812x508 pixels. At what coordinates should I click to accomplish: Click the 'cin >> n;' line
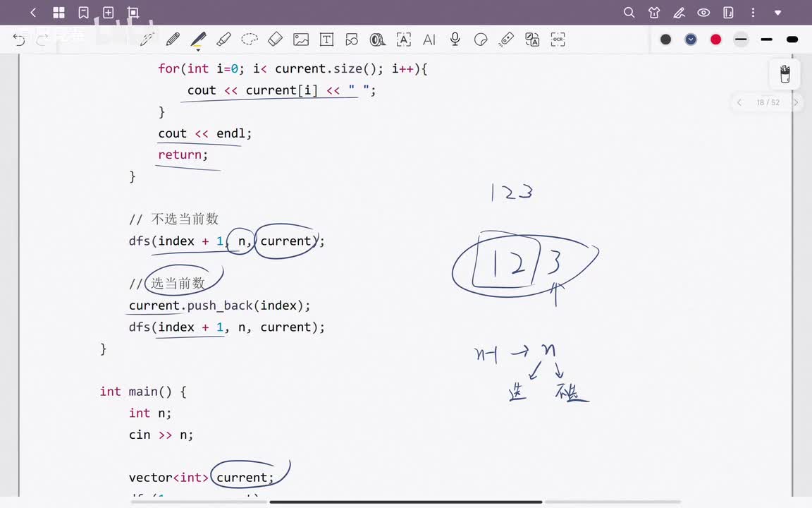pos(161,435)
